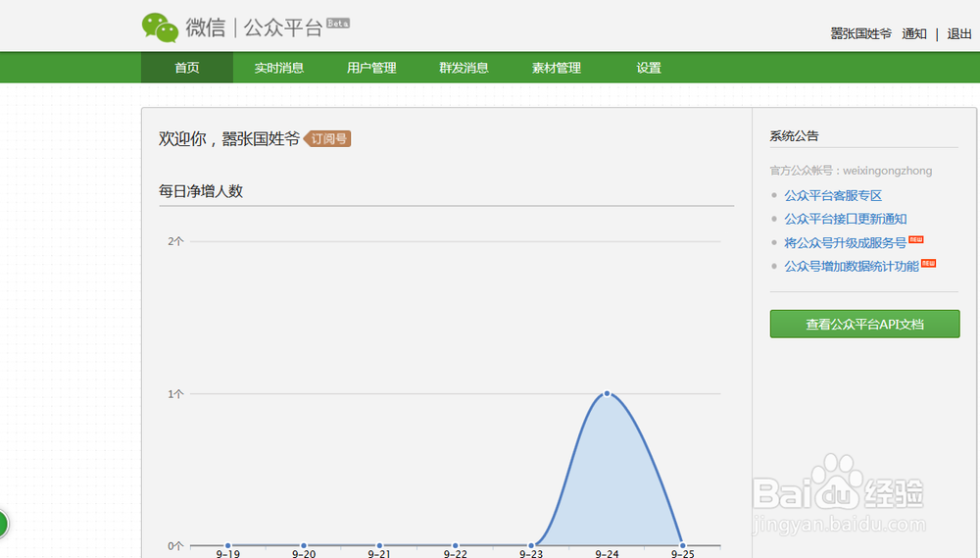Click the 欢迎你，嚣张国姓爷 greeting text
Viewport: 980px width, 558px height.
[229, 138]
